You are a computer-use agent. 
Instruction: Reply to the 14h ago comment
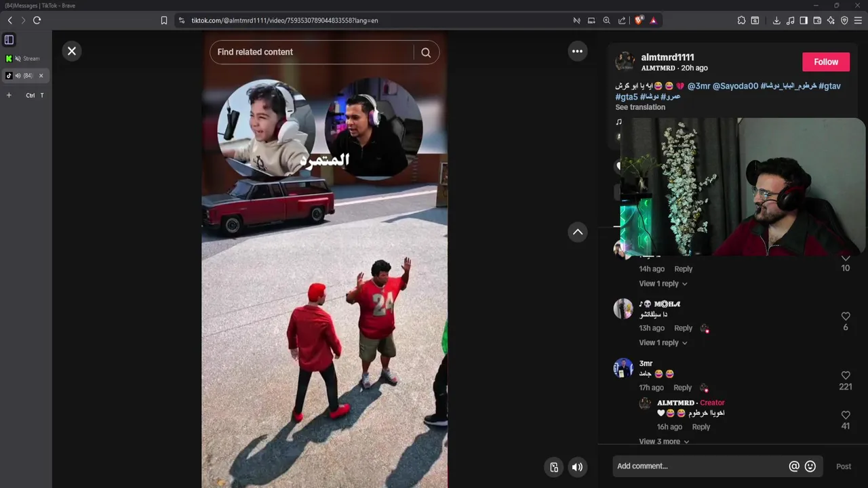coord(683,269)
